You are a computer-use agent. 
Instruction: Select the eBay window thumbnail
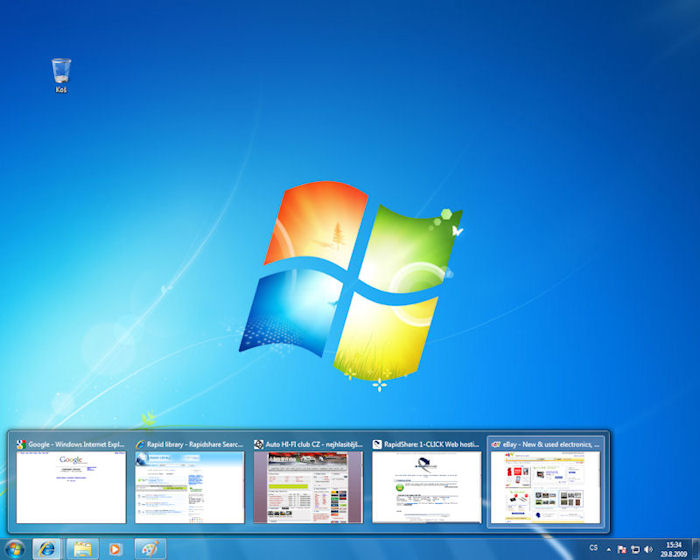coord(546,487)
